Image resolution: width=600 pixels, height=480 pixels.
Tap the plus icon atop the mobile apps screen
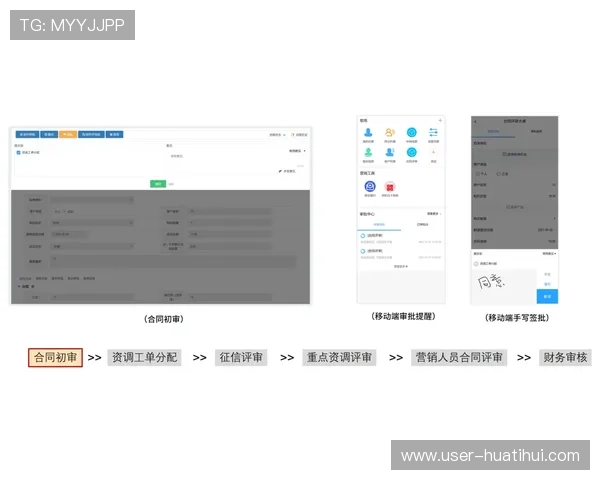(x=440, y=120)
